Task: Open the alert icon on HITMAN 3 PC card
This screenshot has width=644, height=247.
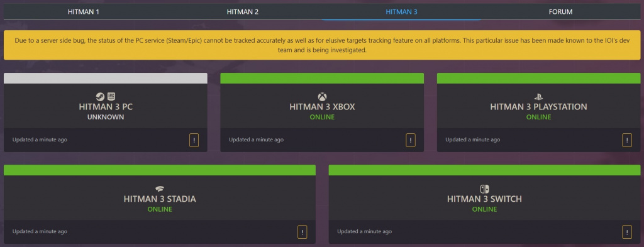Action: pos(194,140)
